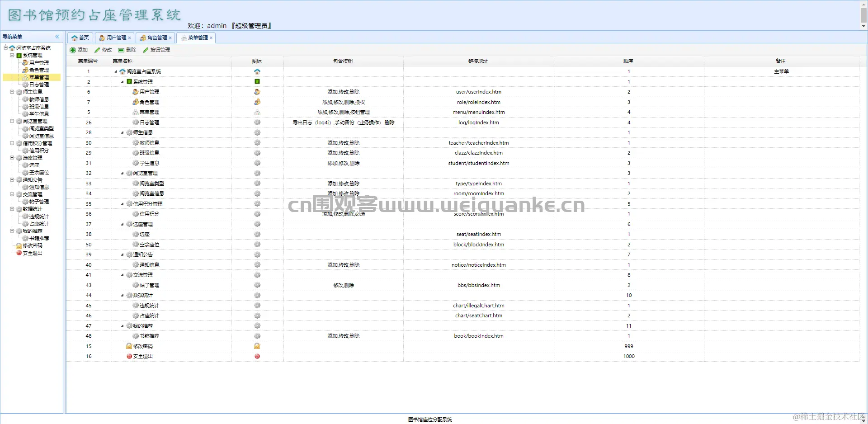This screenshot has width=868, height=424.
Task: Click the 按钮管理 pencil toolbar icon
Action: (x=146, y=50)
